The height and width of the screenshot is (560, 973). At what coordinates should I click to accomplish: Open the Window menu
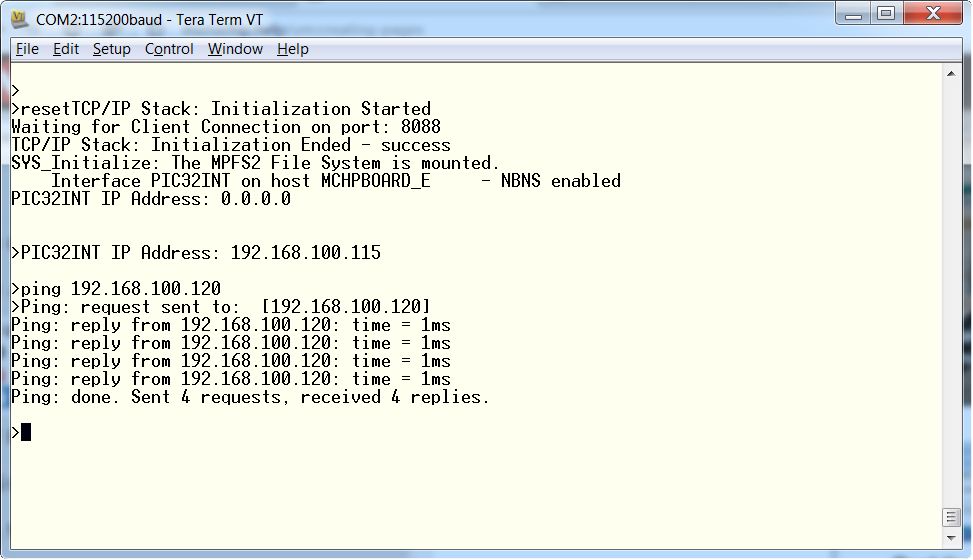(235, 49)
